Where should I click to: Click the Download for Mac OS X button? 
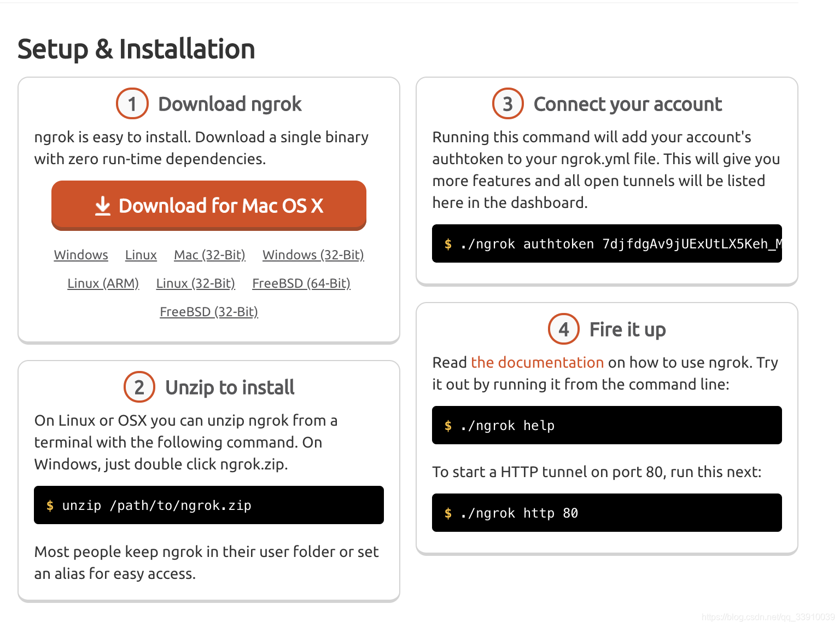209,206
